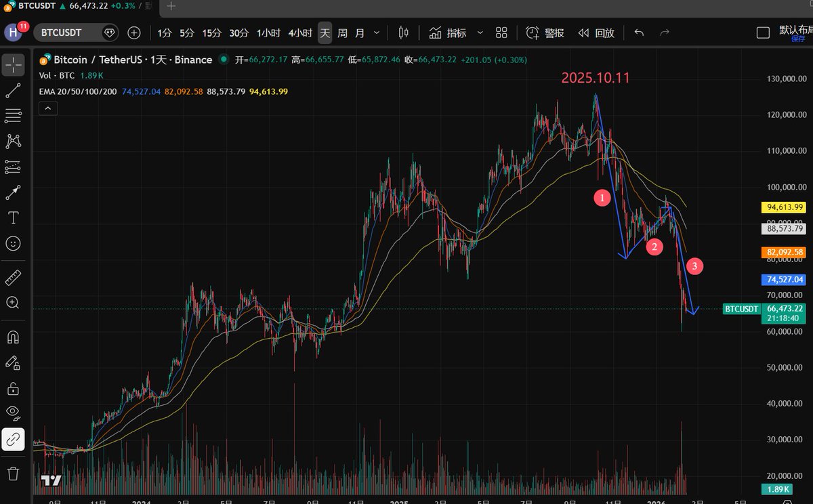The width and height of the screenshot is (813, 504).
Task: Click the add symbol plus icon
Action: [x=134, y=33]
